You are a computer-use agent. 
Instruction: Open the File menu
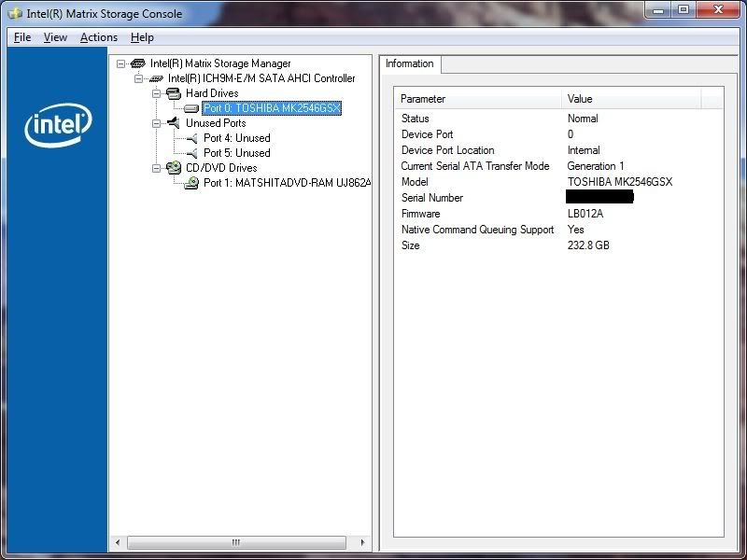pos(22,37)
